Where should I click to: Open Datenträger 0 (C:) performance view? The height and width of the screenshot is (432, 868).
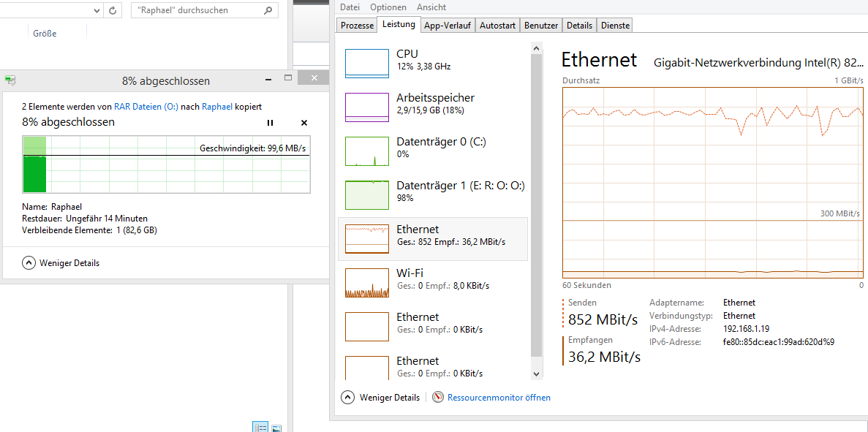point(366,151)
